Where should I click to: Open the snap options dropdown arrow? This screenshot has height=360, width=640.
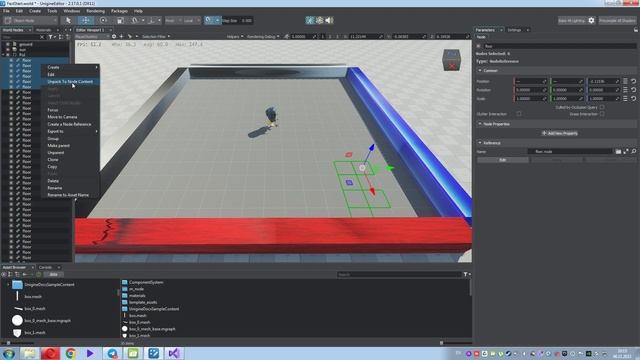(218, 20)
